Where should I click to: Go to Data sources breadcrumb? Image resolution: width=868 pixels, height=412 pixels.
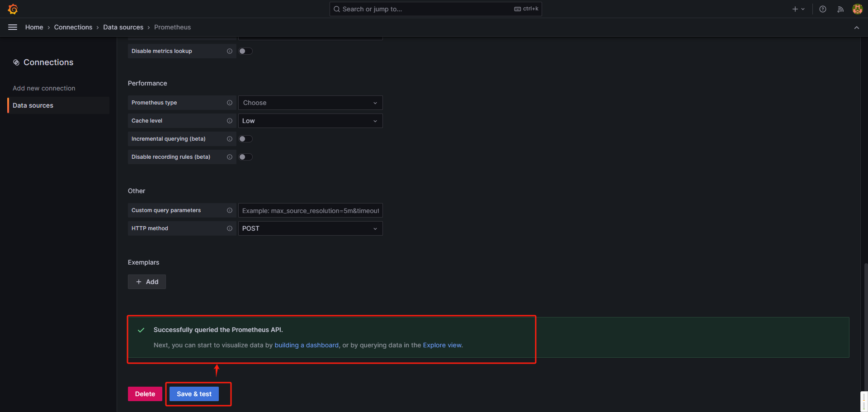coord(123,27)
